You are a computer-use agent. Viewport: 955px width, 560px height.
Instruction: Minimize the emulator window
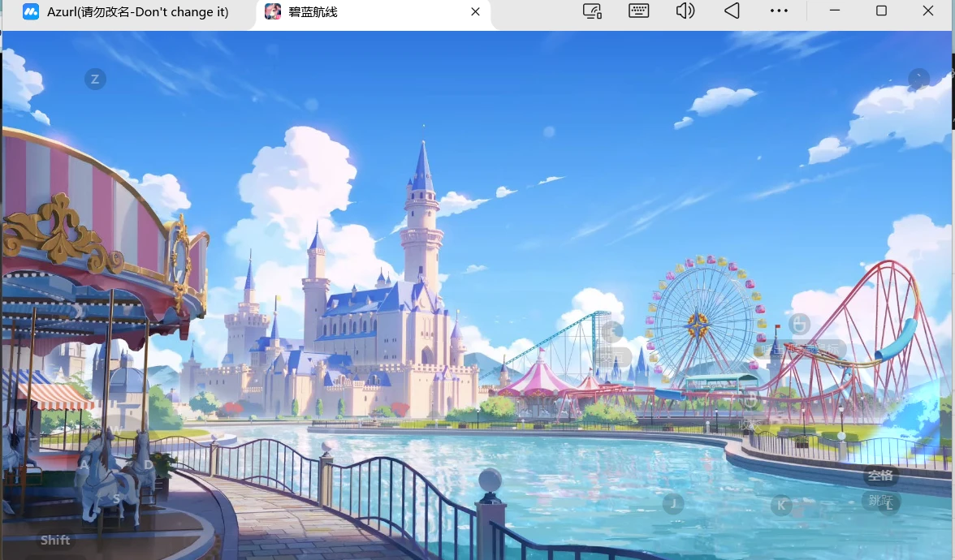point(835,11)
